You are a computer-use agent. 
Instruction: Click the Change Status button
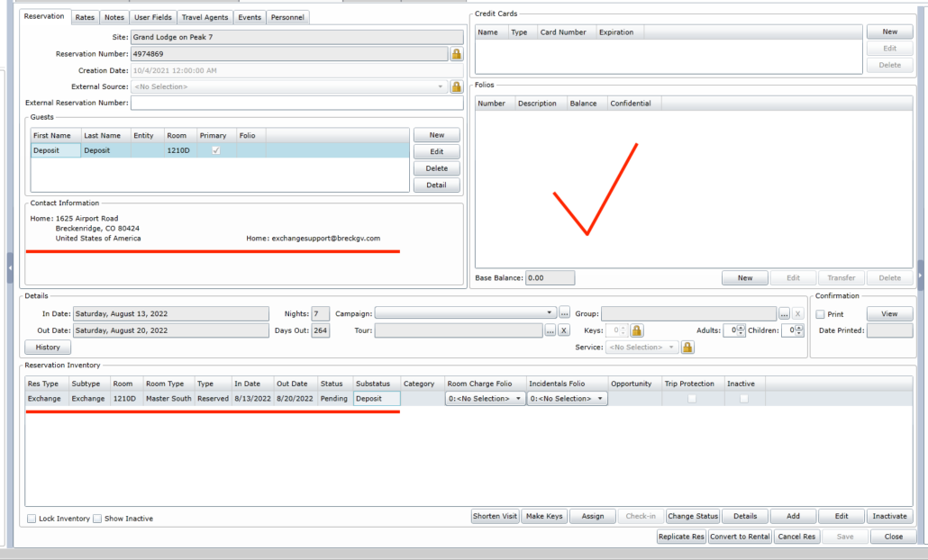pyautogui.click(x=693, y=516)
